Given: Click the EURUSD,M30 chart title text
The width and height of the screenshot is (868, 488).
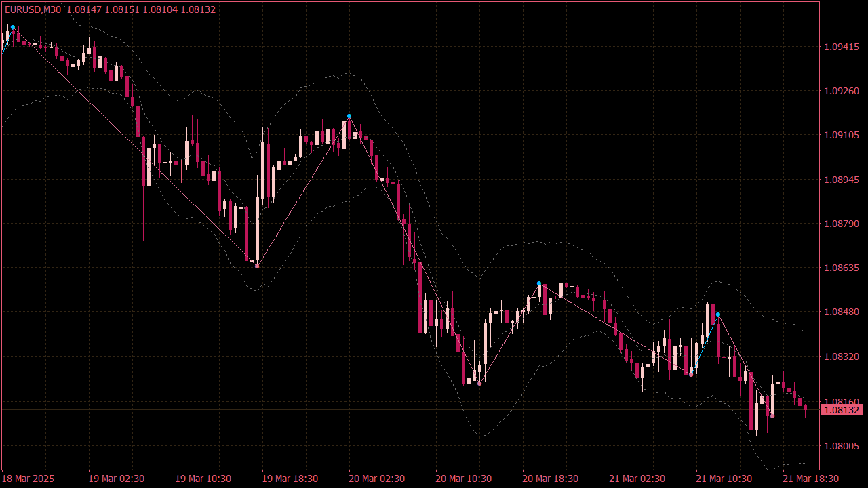Looking at the screenshot, I should [x=33, y=9].
